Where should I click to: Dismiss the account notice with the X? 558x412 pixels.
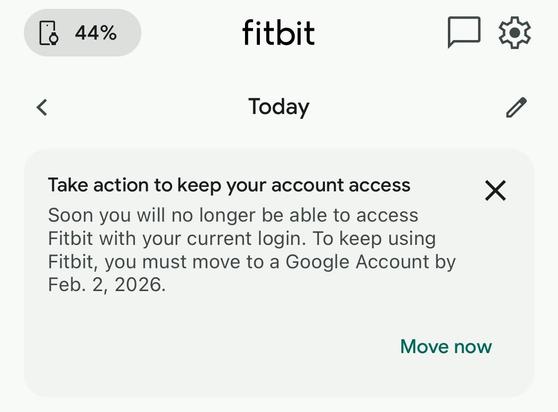(x=495, y=190)
